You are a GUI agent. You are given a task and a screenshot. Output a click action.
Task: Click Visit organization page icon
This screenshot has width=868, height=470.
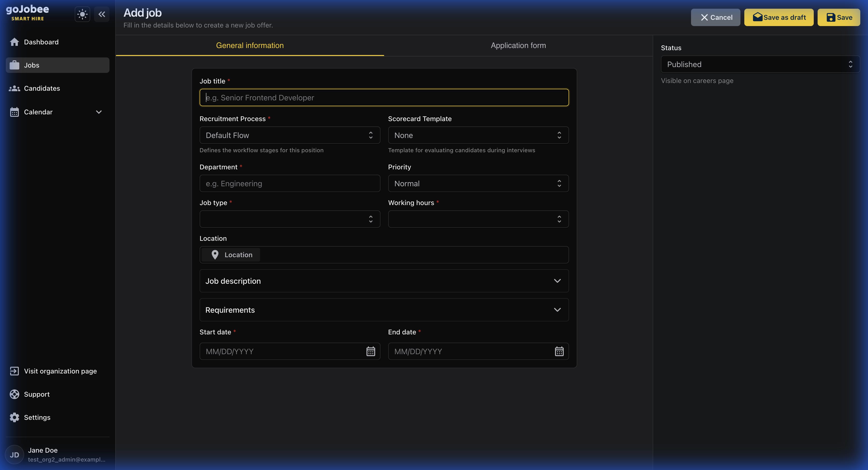pyautogui.click(x=14, y=371)
